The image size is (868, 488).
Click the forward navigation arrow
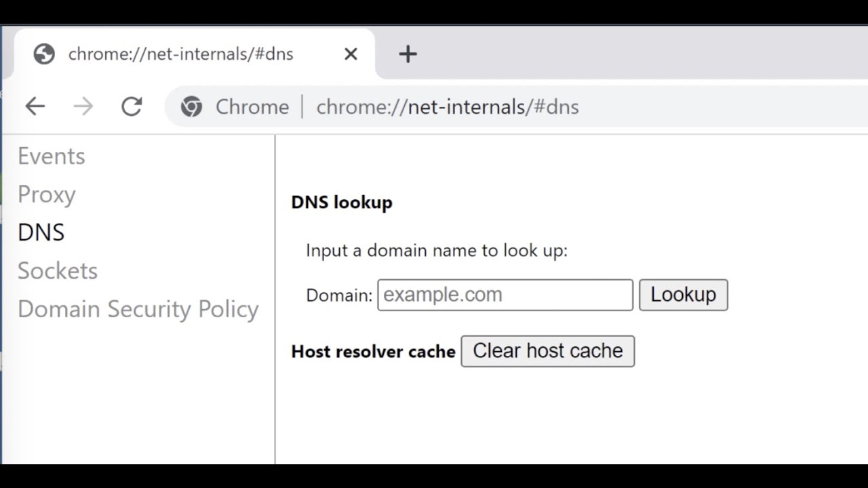(x=83, y=106)
